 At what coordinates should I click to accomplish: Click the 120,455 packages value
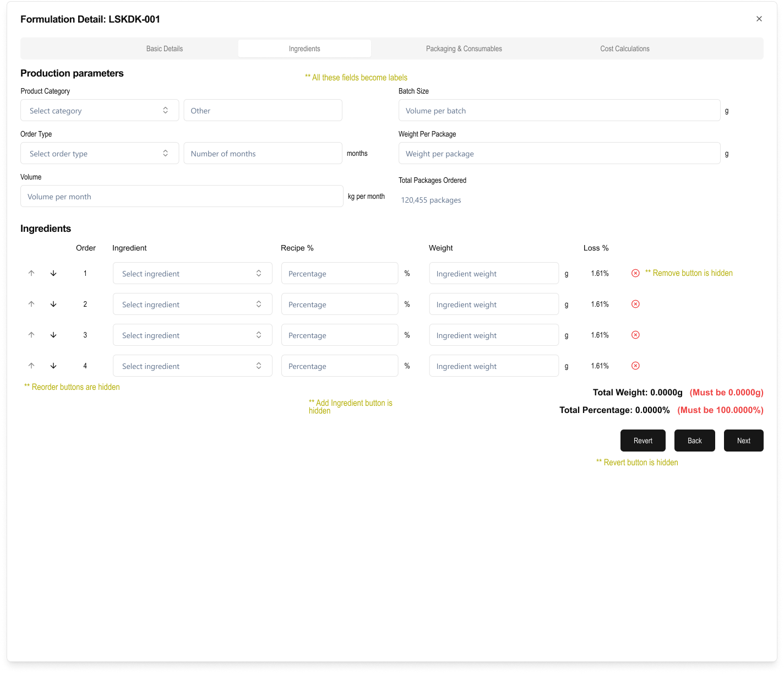431,200
